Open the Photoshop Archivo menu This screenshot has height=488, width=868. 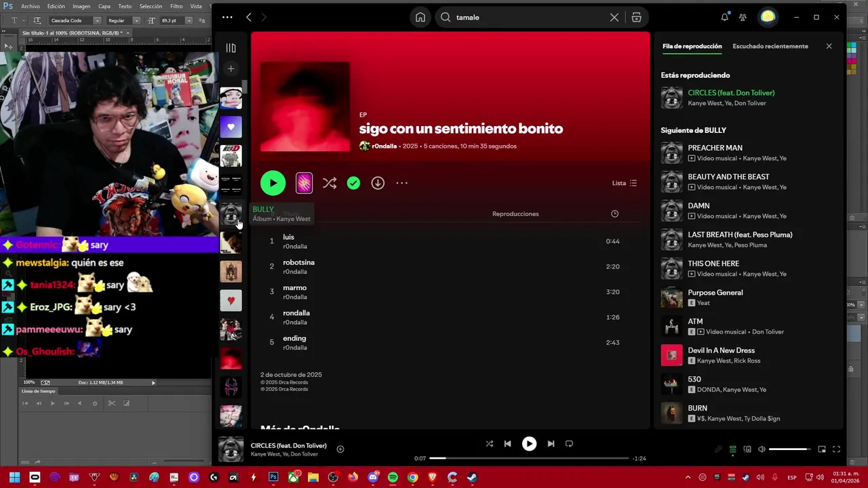tap(31, 6)
